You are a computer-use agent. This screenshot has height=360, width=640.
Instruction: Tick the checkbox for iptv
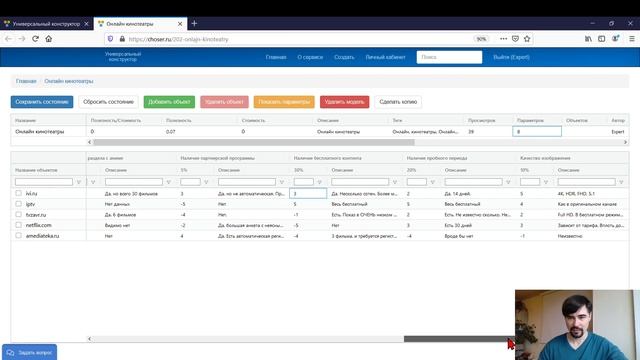[18, 204]
